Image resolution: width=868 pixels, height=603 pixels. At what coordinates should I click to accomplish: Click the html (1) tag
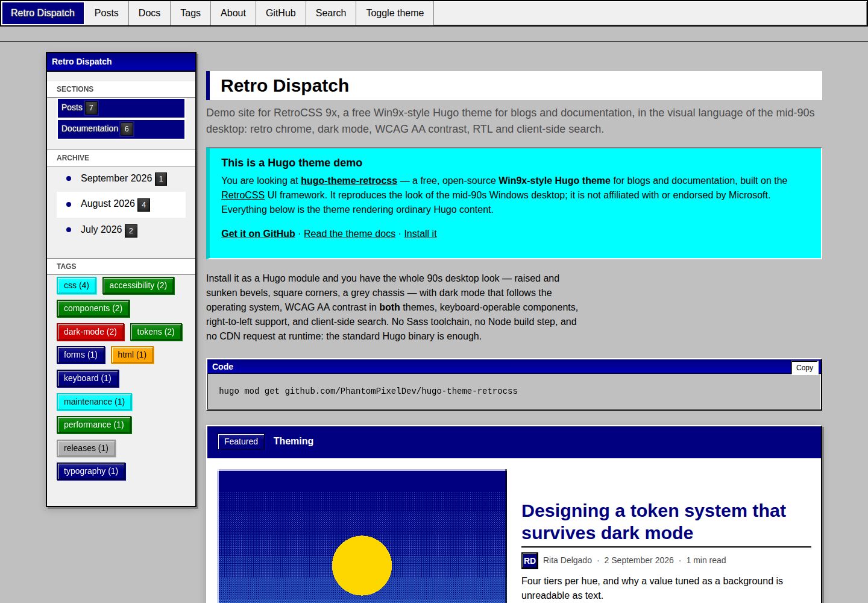[x=132, y=355]
